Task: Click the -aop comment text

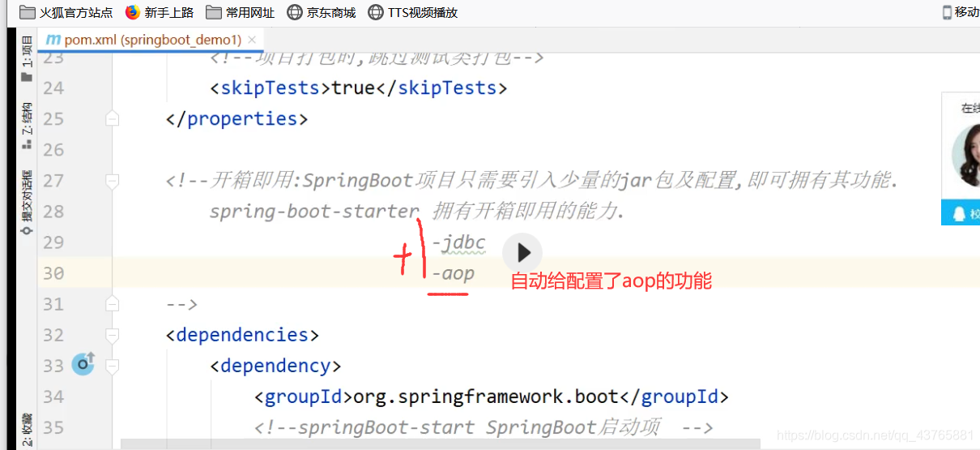Action: pyautogui.click(x=453, y=273)
